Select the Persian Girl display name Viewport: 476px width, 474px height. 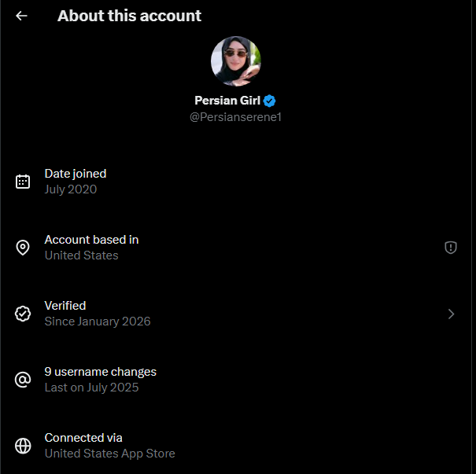(x=227, y=101)
